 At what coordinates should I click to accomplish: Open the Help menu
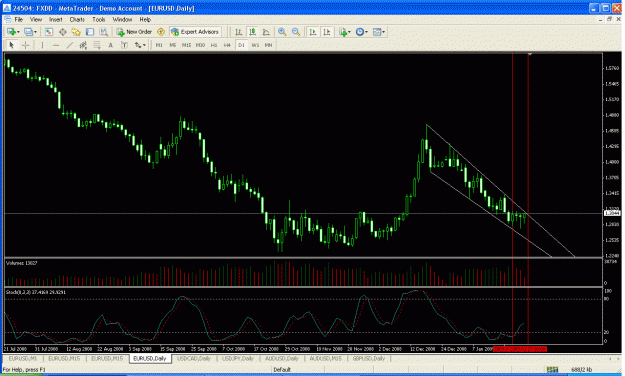click(x=145, y=20)
